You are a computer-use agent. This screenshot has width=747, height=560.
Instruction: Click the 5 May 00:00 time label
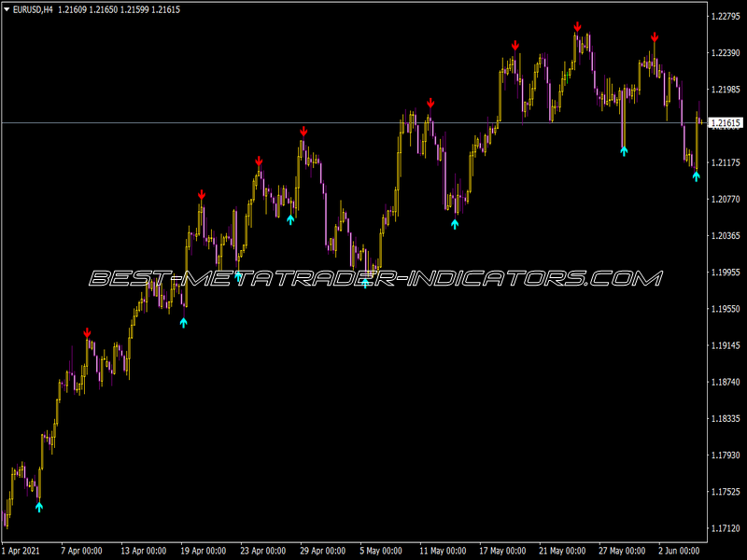tap(381, 551)
